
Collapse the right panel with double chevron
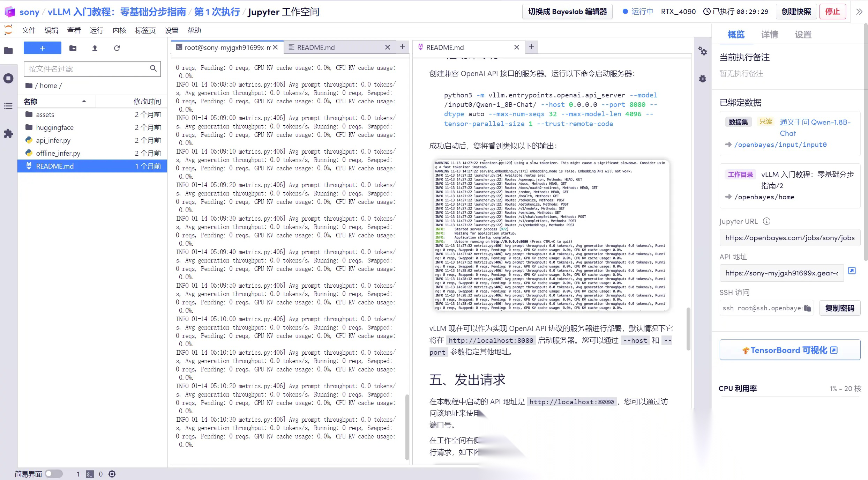[x=859, y=12]
